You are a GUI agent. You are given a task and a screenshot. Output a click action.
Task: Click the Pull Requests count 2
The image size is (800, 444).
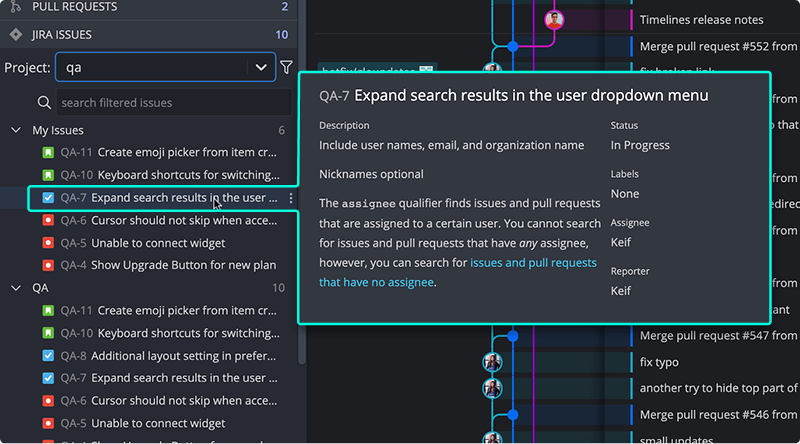point(285,7)
